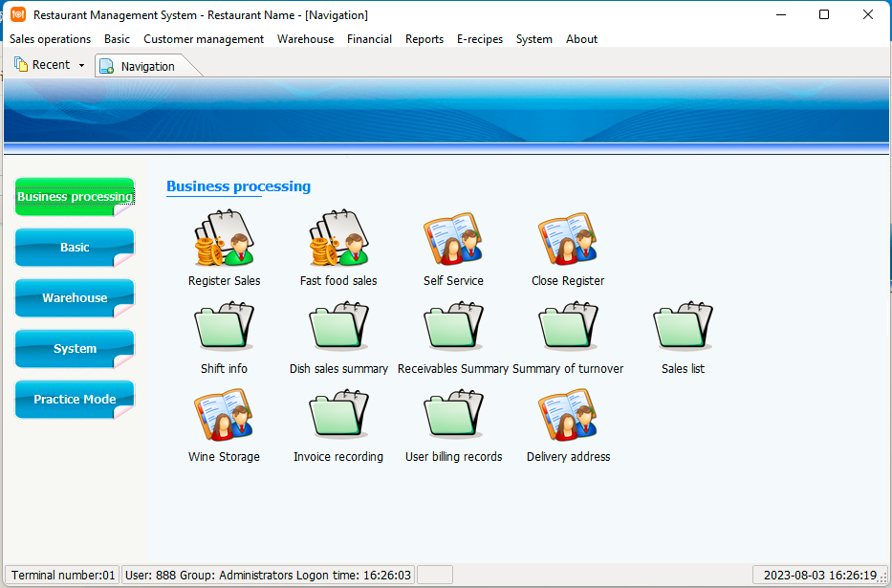Open the System menu in menu bar
The image size is (892, 588).
534,39
